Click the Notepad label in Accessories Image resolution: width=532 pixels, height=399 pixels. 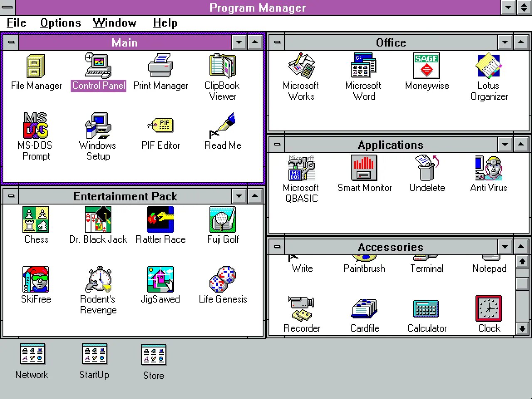tap(489, 268)
